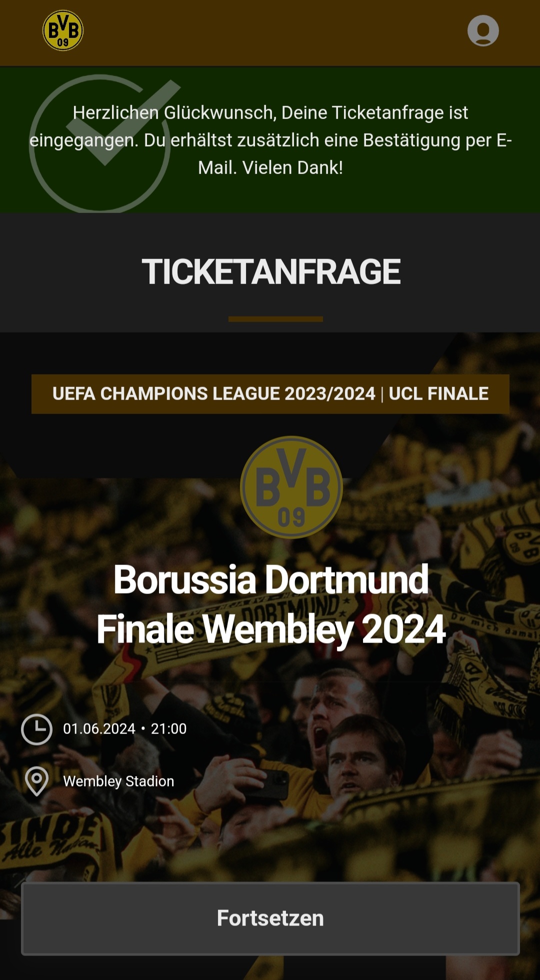Screen dimensions: 540x980
Task: Tap the green success checkmark icon
Action: point(102,144)
